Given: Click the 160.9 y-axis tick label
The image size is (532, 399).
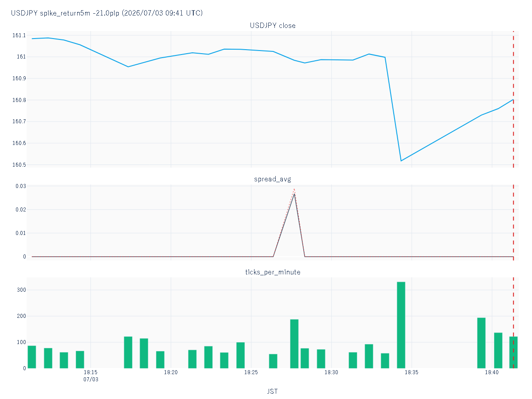Looking at the screenshot, I should tap(19, 78).
